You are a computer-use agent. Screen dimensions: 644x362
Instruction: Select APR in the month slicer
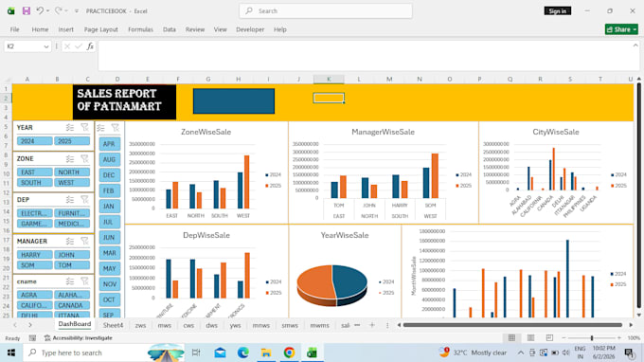109,144
